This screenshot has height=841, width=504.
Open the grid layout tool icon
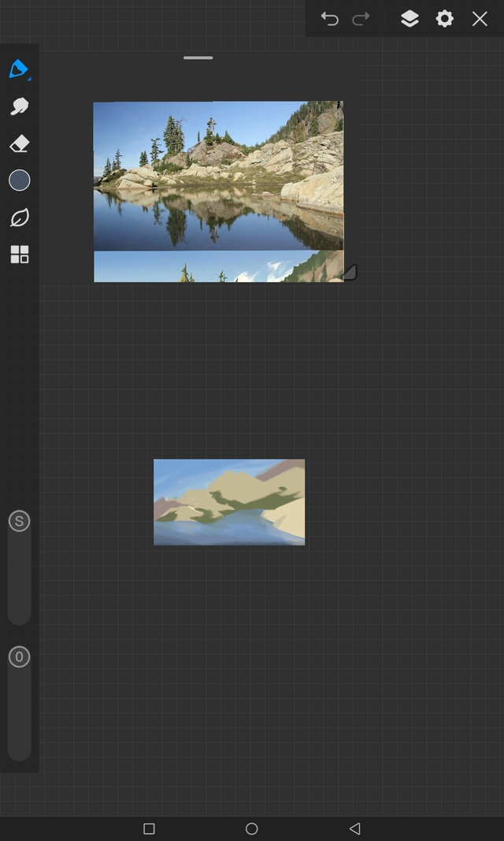pyautogui.click(x=19, y=255)
